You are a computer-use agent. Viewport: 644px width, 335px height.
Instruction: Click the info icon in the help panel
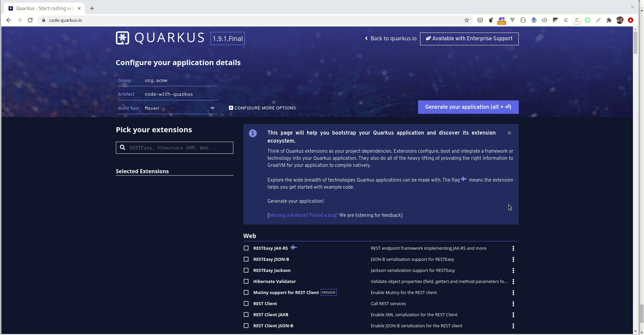pos(253,133)
